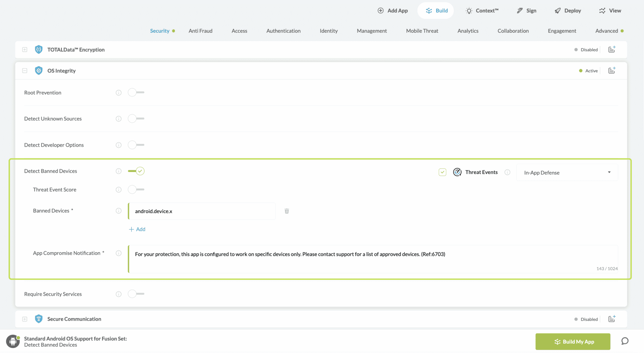This screenshot has height=353, width=644.
Task: Click the Android robot icon
Action: [x=13, y=341]
